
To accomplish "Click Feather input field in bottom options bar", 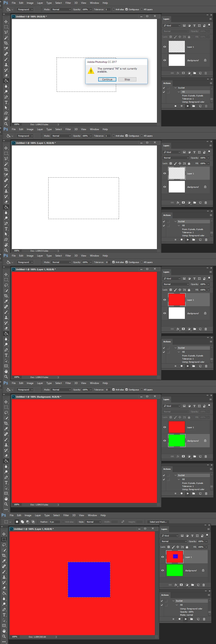I will click(55, 522).
